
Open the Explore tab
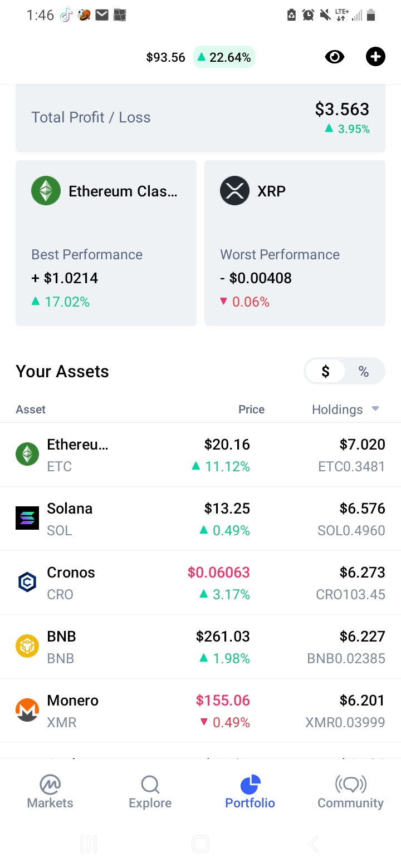[x=150, y=792]
